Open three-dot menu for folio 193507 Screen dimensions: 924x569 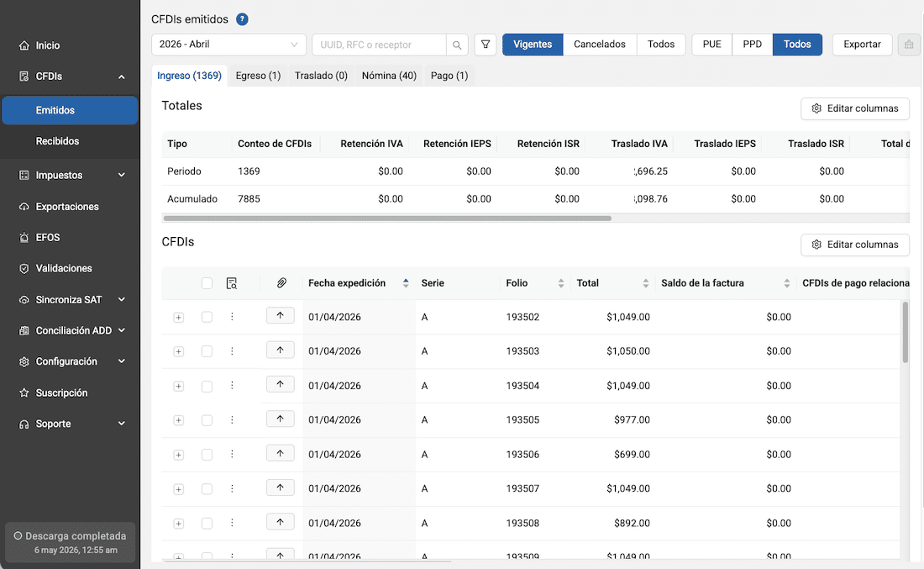[232, 488]
